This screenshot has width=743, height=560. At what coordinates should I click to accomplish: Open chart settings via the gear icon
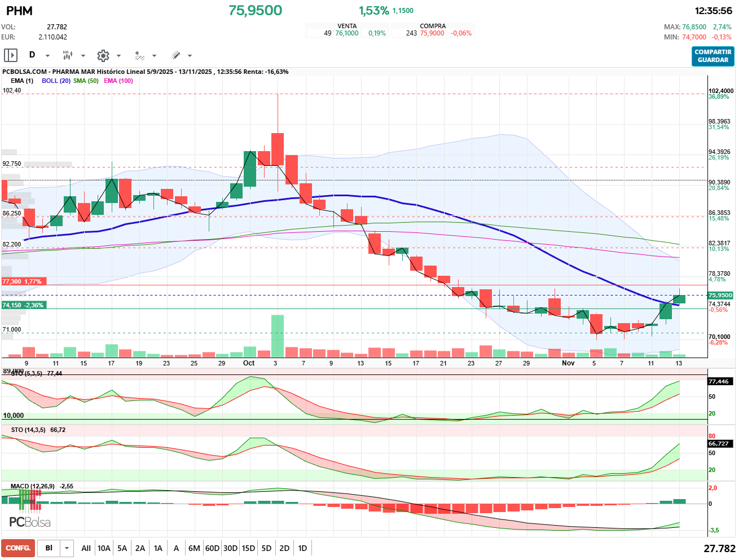[x=103, y=55]
